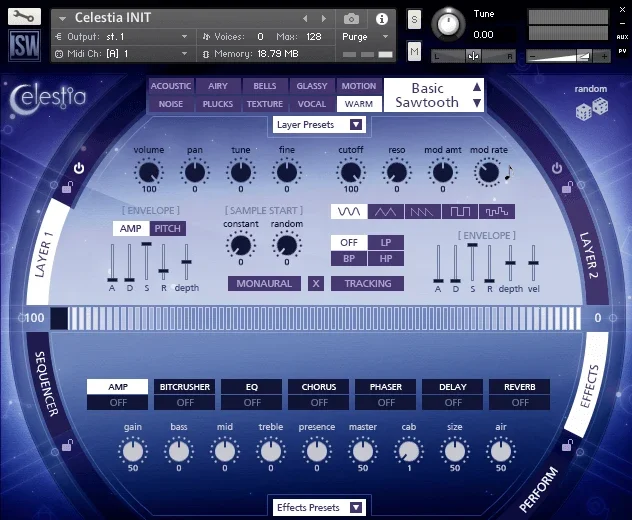632x520 pixels.
Task: Click amp envelope sustain slider
Action: pos(146,261)
